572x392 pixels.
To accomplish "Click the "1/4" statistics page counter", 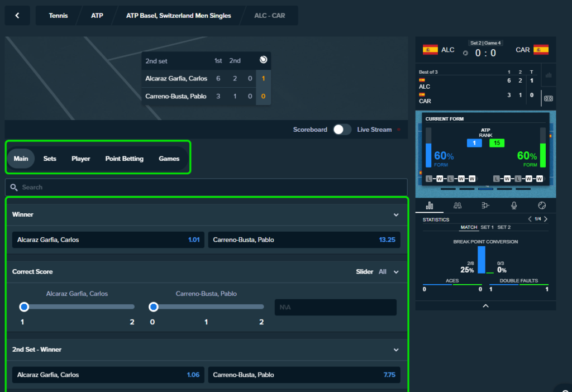I will click(538, 219).
